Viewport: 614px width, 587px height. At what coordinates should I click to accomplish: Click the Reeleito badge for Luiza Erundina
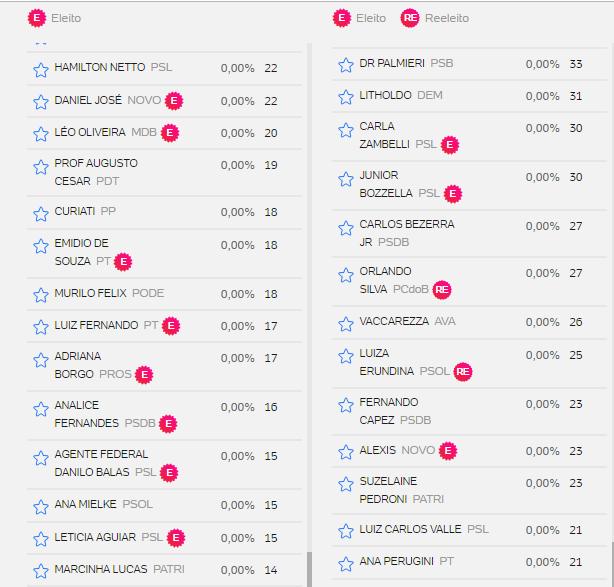click(x=462, y=372)
